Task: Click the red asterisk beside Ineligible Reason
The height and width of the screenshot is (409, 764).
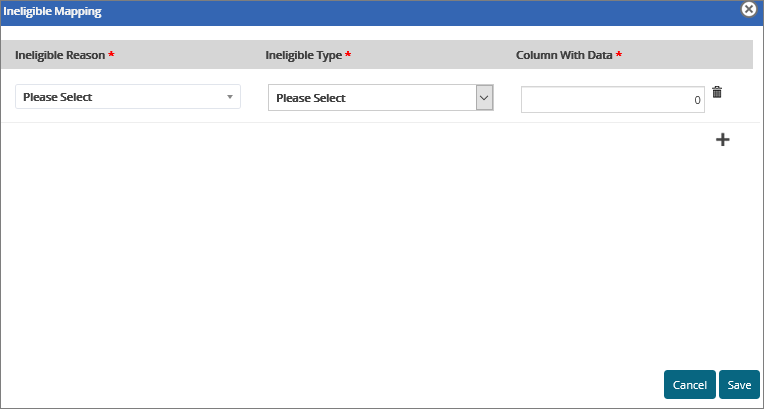Action: 111,55
